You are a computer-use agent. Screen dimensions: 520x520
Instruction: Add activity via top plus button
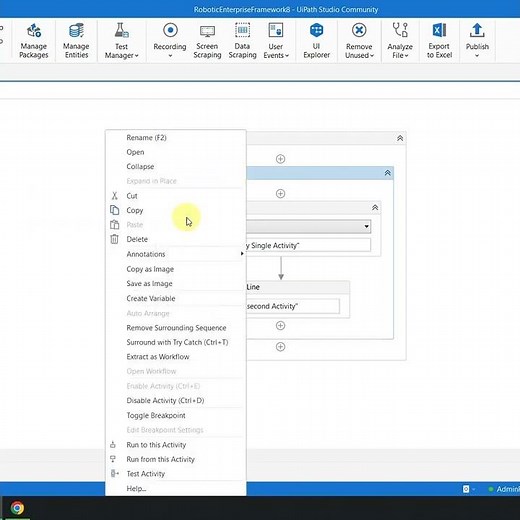tap(280, 159)
